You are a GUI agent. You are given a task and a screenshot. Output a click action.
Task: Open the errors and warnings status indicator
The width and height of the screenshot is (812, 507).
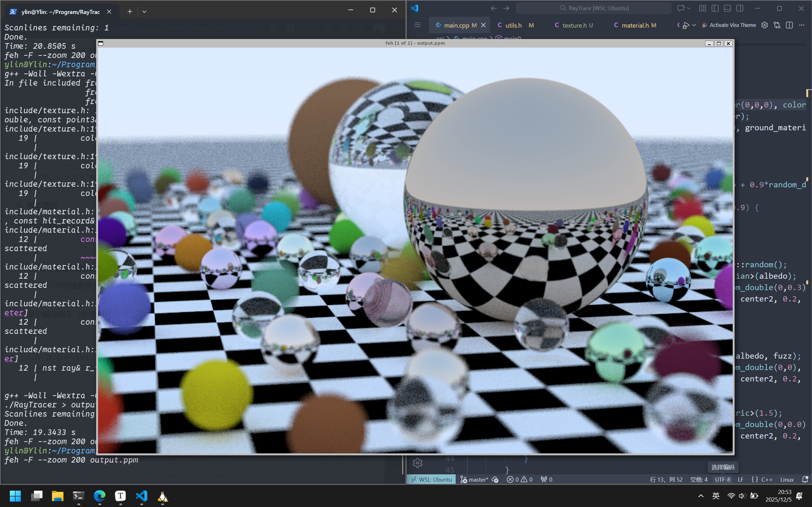point(519,480)
